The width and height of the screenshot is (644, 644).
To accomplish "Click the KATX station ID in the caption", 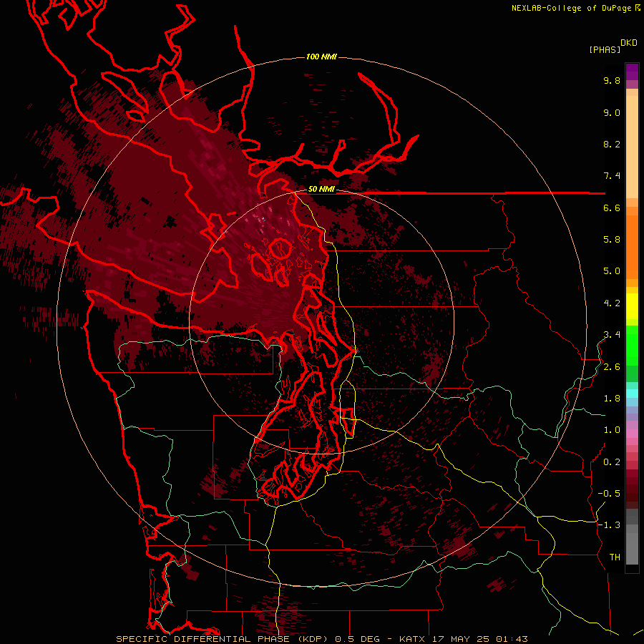I will point(413,639).
